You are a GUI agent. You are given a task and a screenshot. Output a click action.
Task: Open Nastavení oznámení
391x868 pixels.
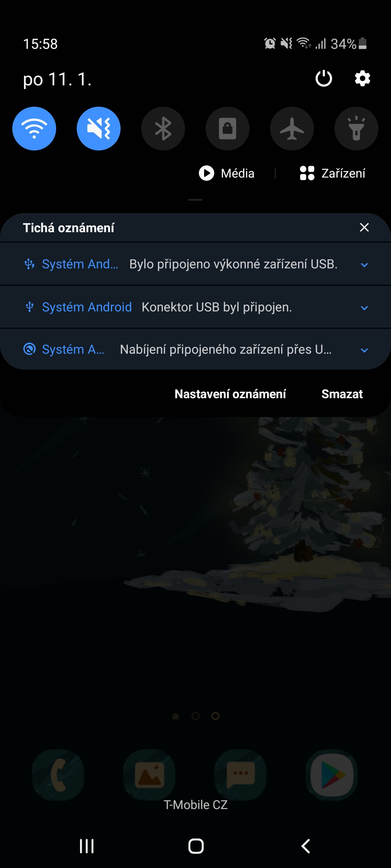[230, 394]
